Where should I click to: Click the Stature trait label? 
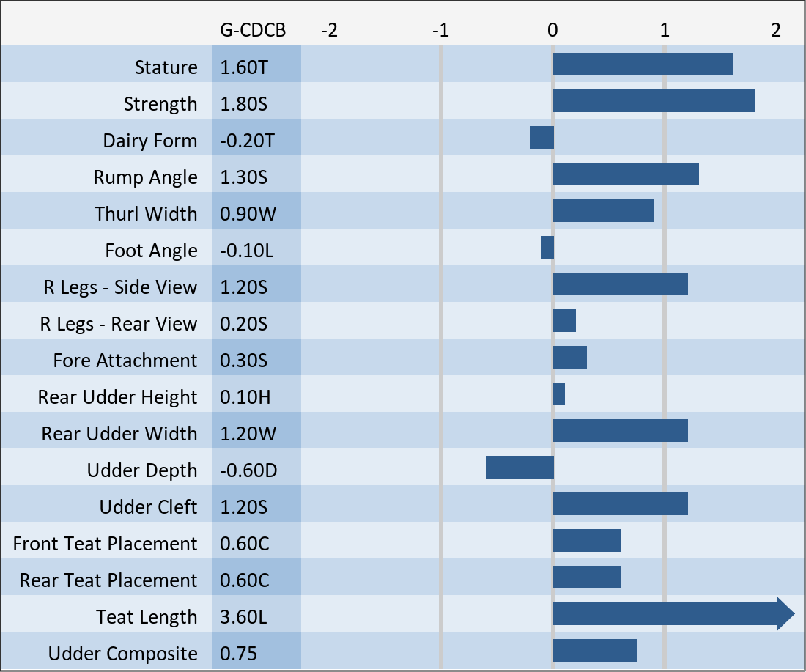[166, 67]
